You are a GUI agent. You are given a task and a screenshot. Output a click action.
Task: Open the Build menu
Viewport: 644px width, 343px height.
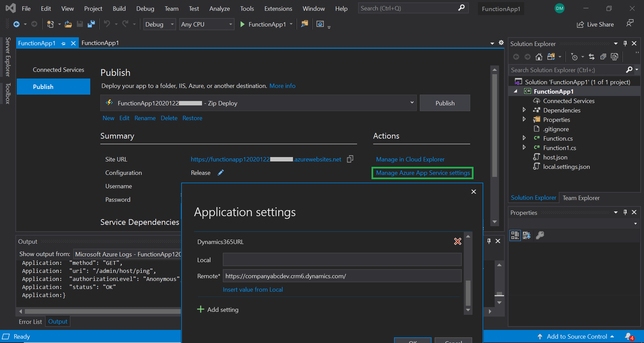tap(119, 8)
